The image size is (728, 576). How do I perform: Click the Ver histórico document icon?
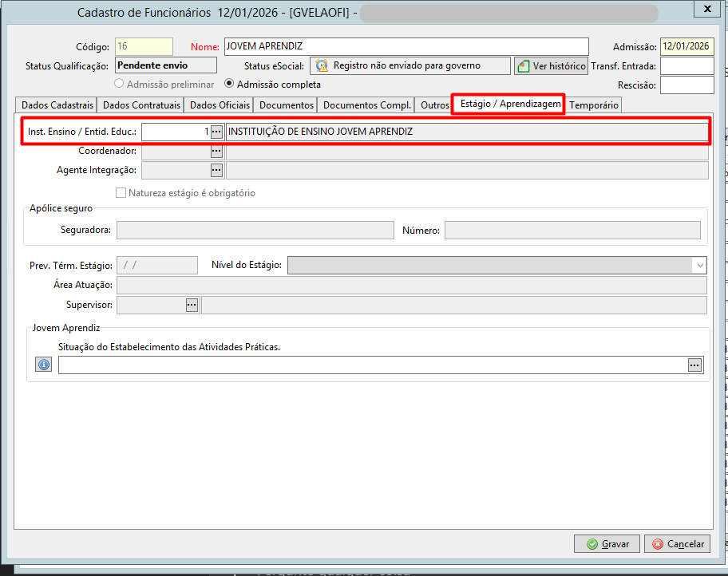click(524, 66)
